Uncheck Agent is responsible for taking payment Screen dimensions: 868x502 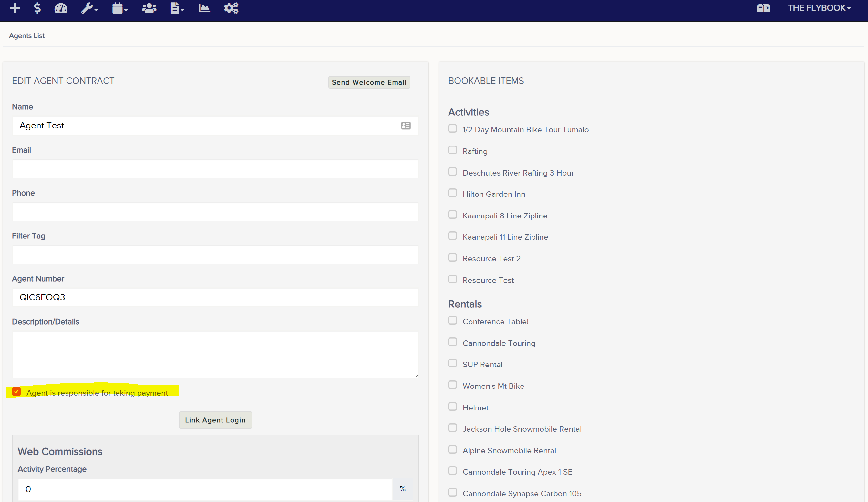point(16,392)
